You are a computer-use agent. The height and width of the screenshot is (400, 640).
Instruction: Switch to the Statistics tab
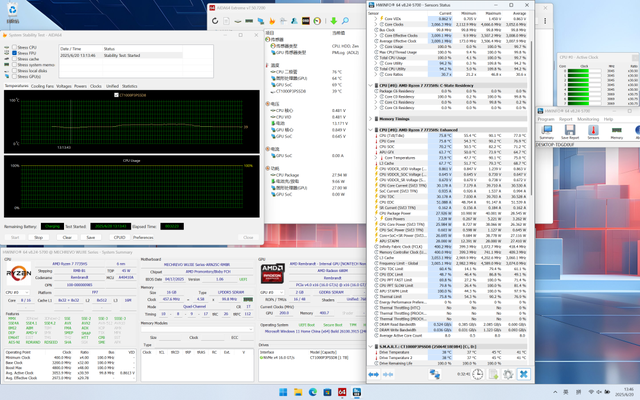click(x=130, y=86)
